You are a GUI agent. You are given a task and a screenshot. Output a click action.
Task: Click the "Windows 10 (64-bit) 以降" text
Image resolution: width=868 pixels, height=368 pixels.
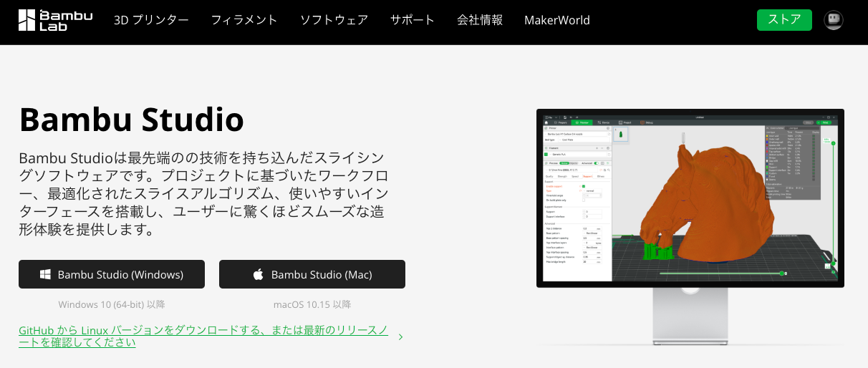(x=112, y=304)
